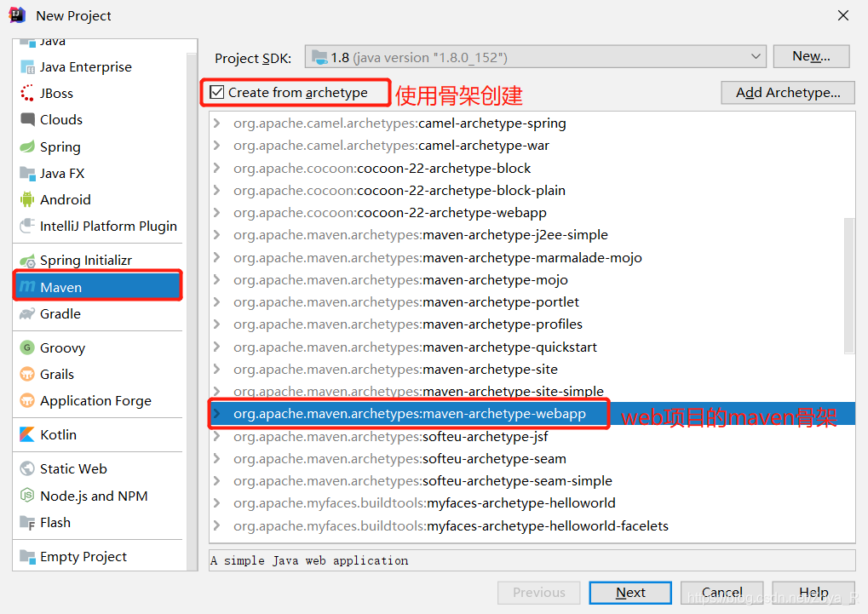Image resolution: width=868 pixels, height=614 pixels.
Task: Select maven-archetype-marmalade-mojo row
Action: (x=532, y=257)
